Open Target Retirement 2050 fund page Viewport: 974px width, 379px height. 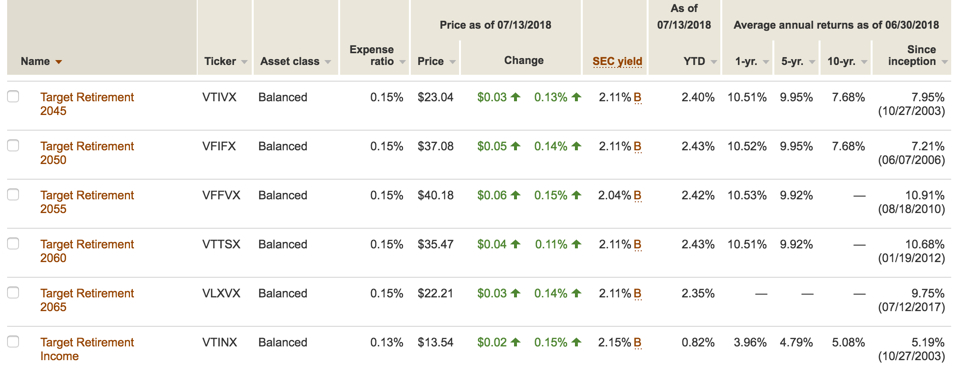click(87, 153)
